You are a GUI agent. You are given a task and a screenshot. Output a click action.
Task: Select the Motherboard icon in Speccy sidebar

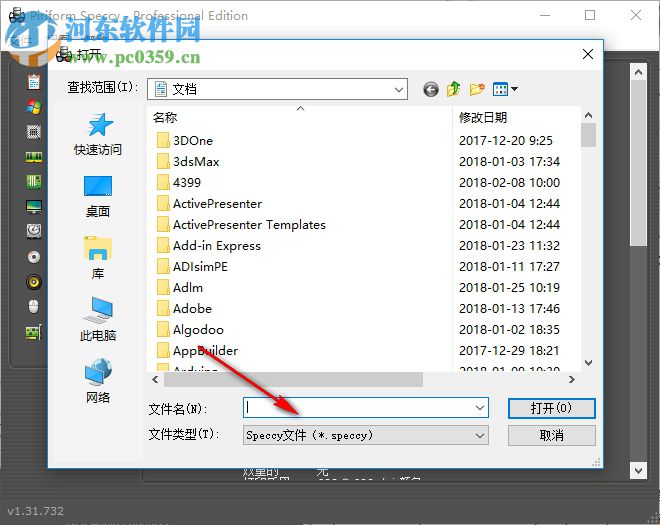pos(34,182)
